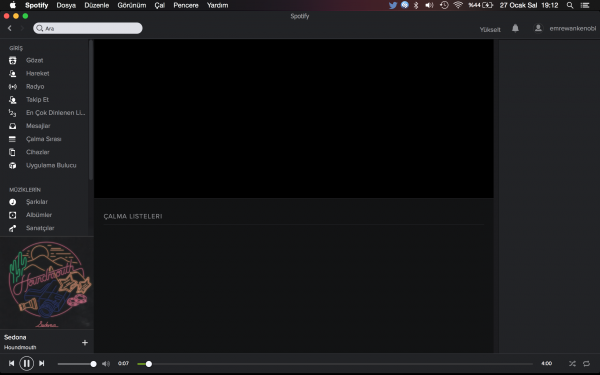This screenshot has width=600, height=375.
Task: Open the Houndmouth Sedona album artwork
Action: 47,284
